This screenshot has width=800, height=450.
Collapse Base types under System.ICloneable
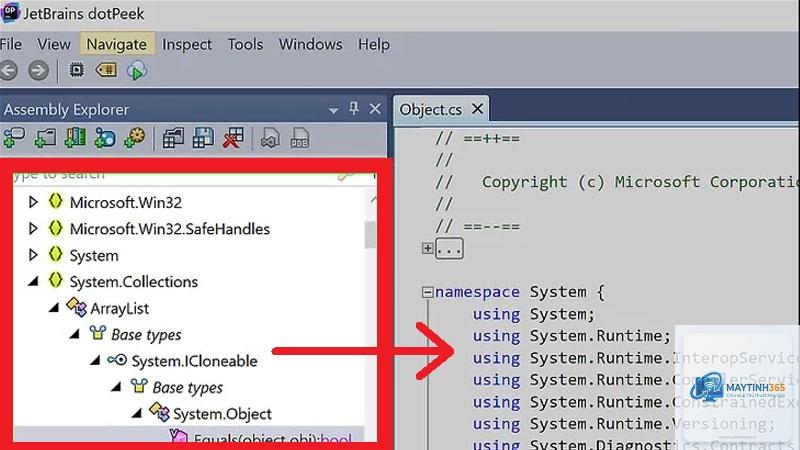[x=116, y=387]
